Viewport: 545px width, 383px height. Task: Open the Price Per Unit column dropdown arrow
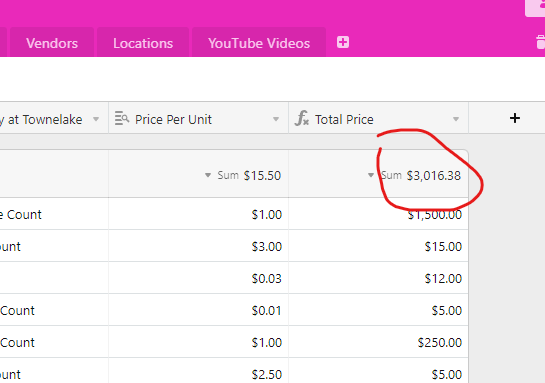point(276,119)
